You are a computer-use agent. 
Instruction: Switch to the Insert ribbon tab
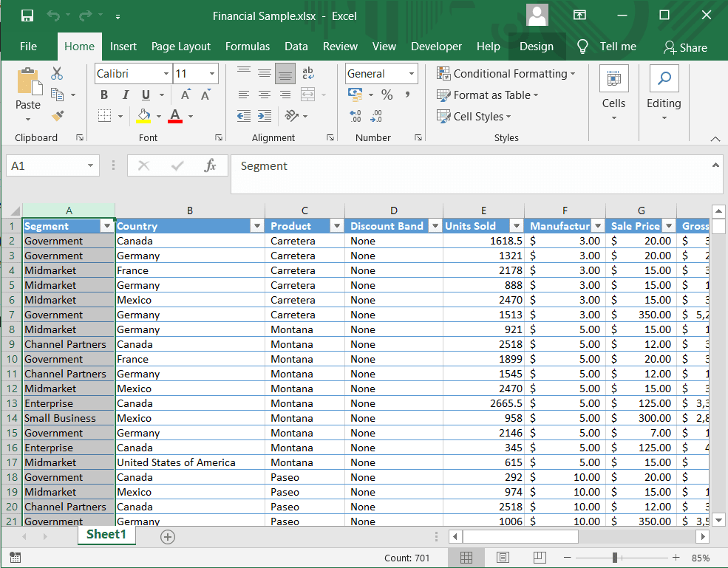point(123,47)
